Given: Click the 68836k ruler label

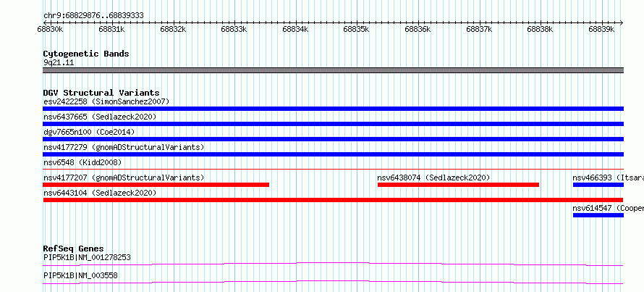Looking at the screenshot, I should tap(418, 29).
